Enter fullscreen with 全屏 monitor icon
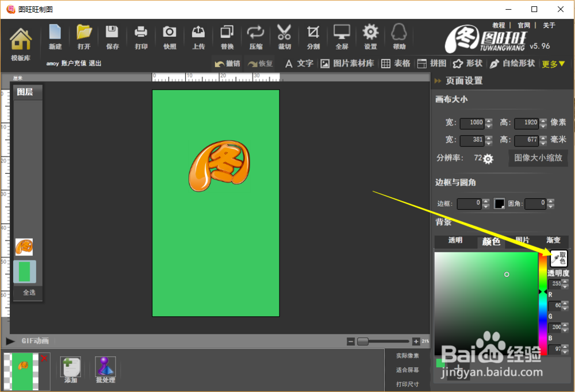575x392 pixels. click(x=342, y=37)
